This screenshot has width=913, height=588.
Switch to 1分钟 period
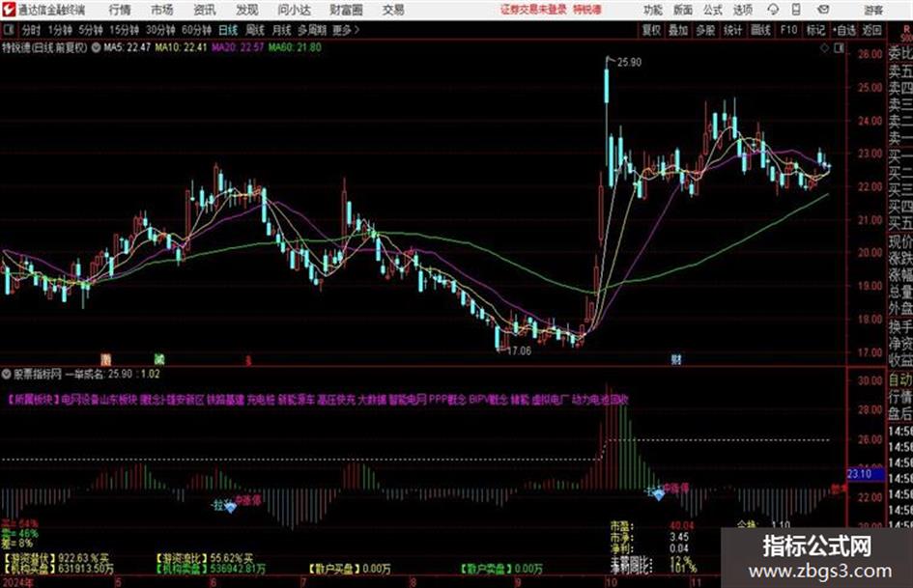tap(59, 30)
